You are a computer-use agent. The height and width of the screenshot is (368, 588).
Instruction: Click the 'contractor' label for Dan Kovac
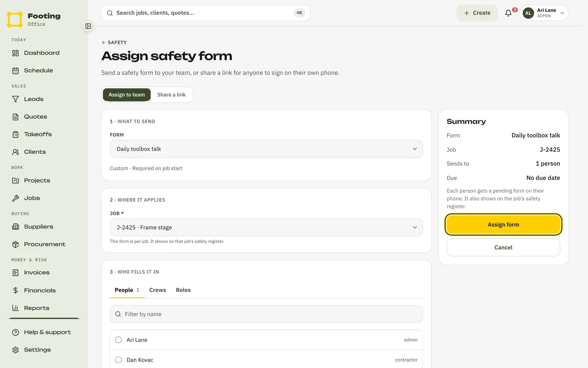(406, 360)
